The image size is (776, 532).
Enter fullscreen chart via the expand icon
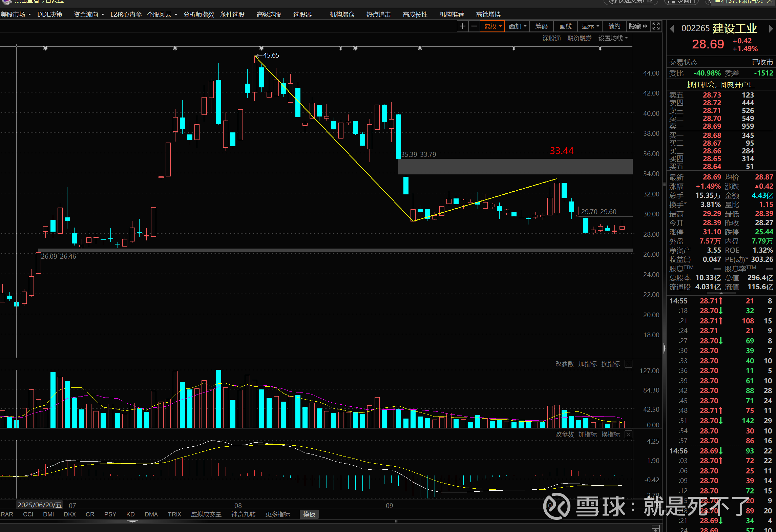656,26
